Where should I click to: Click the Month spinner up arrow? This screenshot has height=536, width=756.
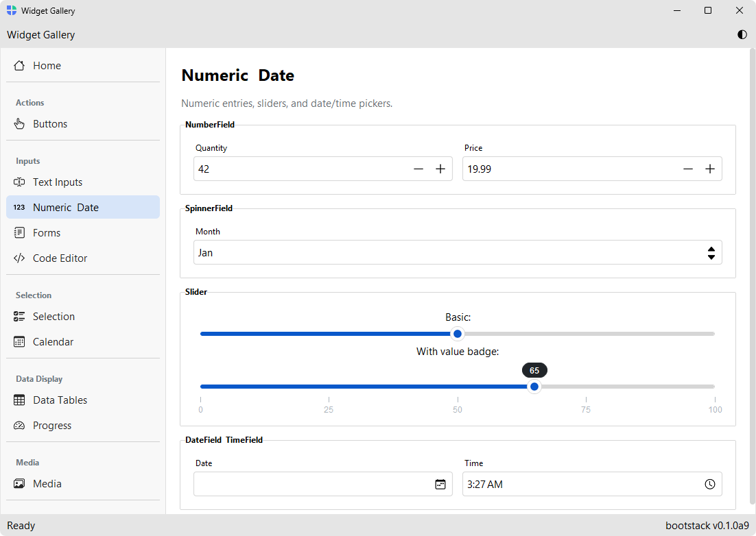(711, 249)
